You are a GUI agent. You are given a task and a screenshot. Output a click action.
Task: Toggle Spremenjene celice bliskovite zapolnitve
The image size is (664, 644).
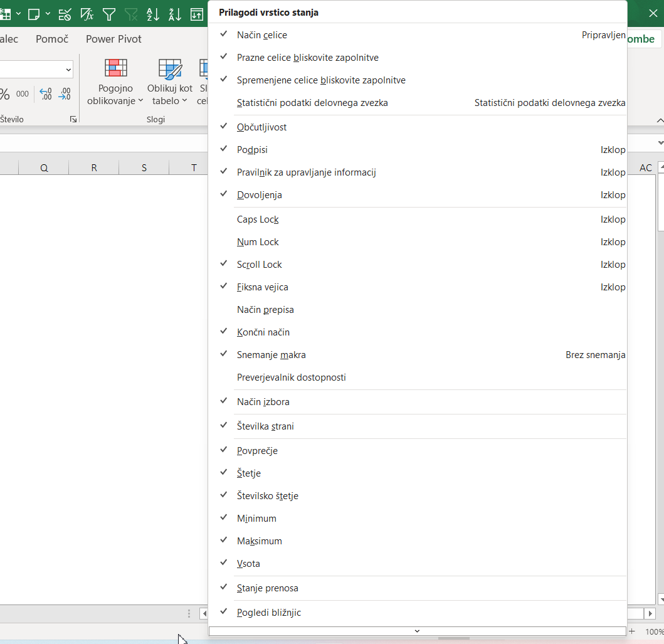418,80
